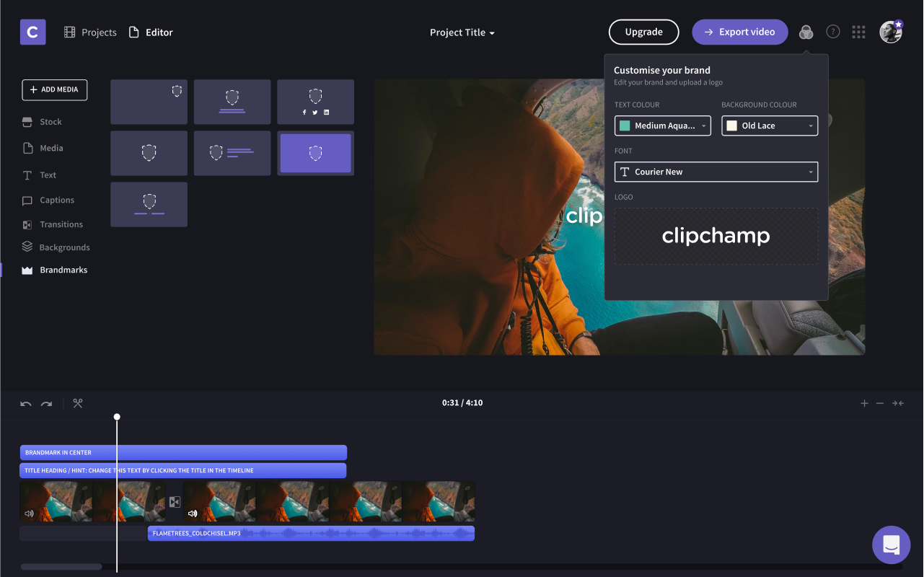Viewport: 924px width, 577px height.
Task: Mute the second video clip speaker icon
Action: pyautogui.click(x=193, y=514)
